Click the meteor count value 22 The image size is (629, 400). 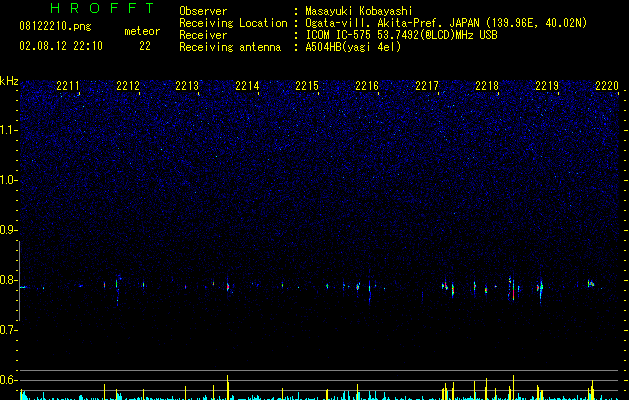(x=145, y=46)
